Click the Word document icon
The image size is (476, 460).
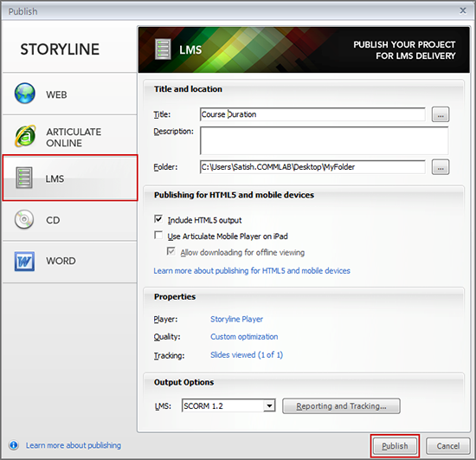(x=24, y=261)
